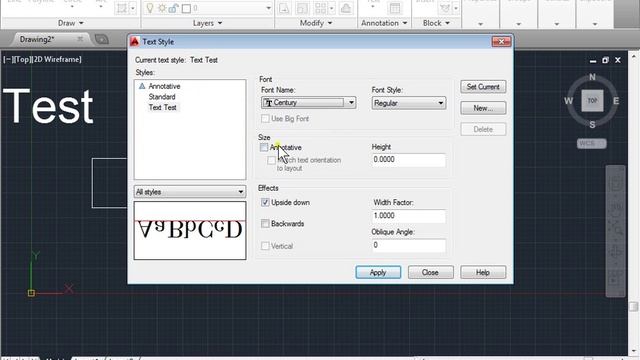
Task: Open the [2D Wireframe] visual style menu
Action: coord(57,59)
